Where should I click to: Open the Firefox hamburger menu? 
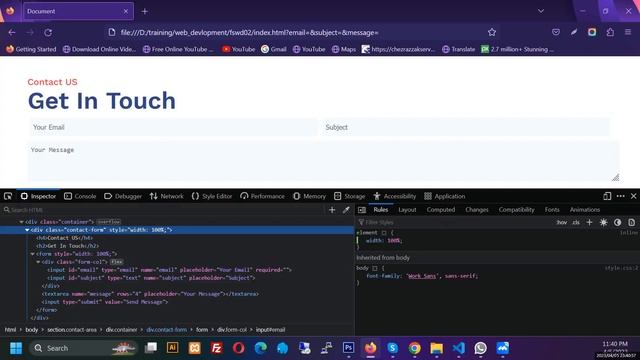(x=628, y=32)
